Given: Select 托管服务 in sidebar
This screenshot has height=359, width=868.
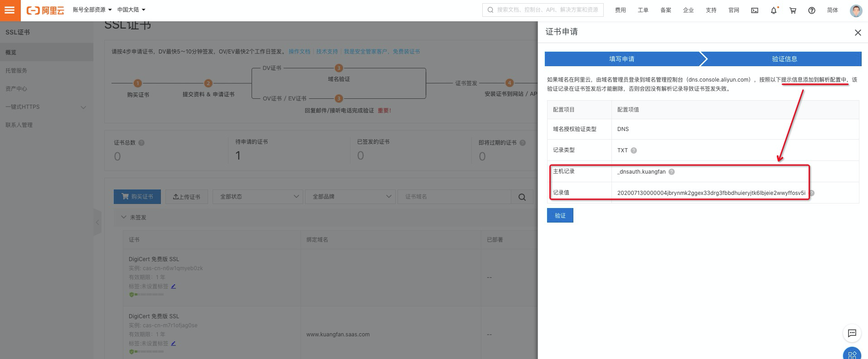Looking at the screenshot, I should point(47,71).
